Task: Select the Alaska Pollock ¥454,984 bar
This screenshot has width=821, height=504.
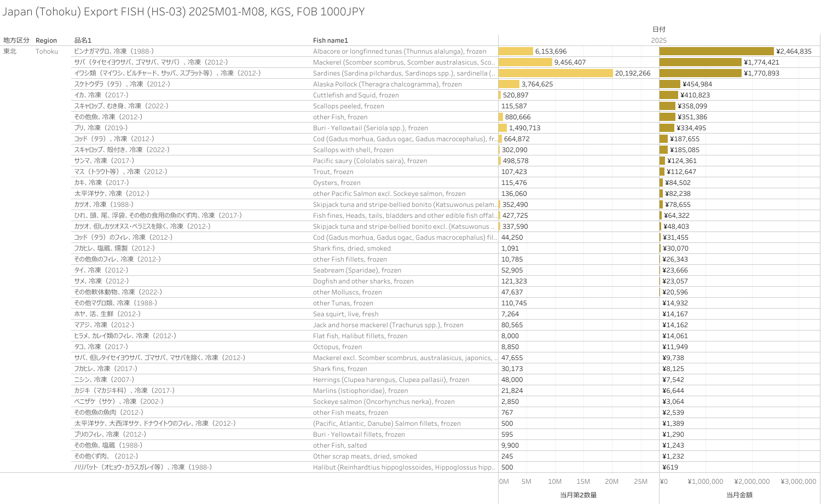Action: pos(669,84)
